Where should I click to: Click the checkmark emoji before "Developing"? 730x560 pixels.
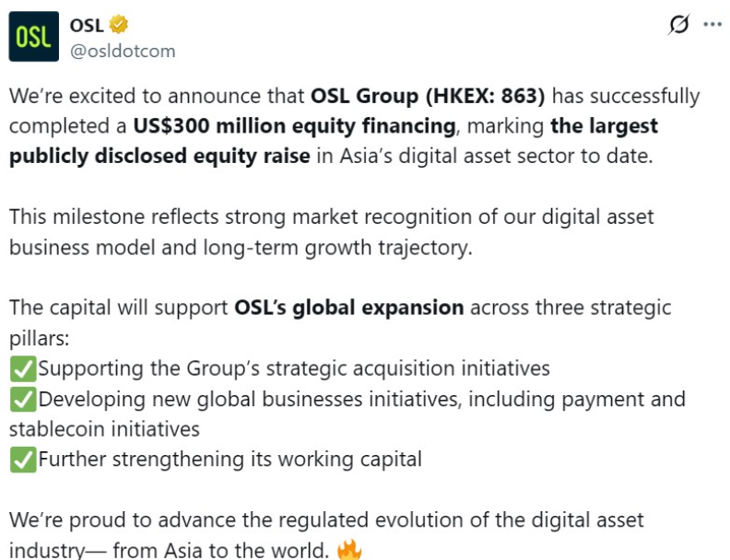22,400
